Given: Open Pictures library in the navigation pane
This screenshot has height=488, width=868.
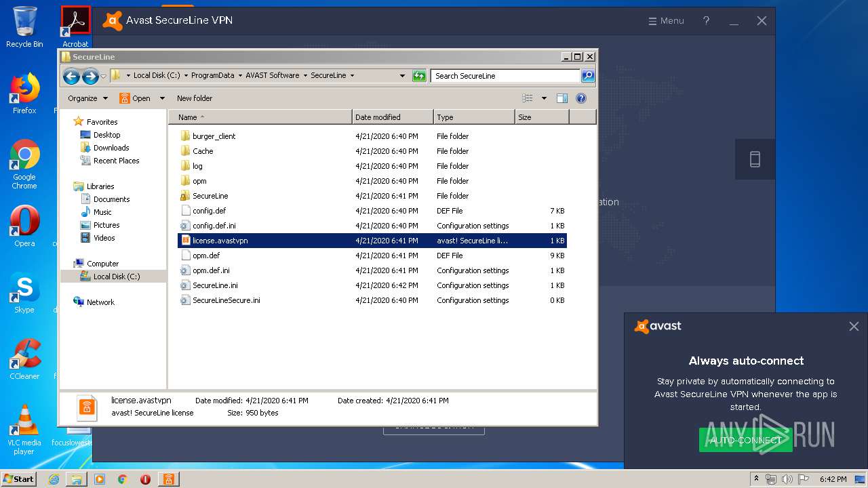Looking at the screenshot, I should (100, 225).
